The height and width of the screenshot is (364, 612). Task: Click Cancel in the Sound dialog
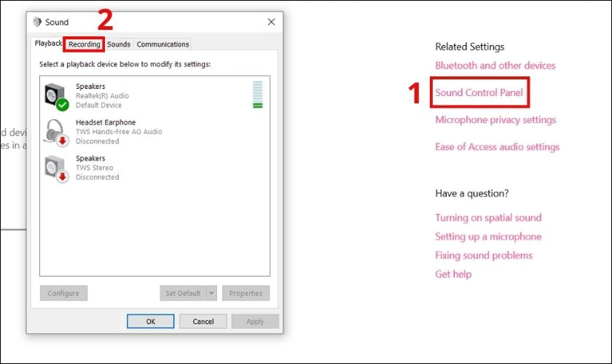click(203, 322)
